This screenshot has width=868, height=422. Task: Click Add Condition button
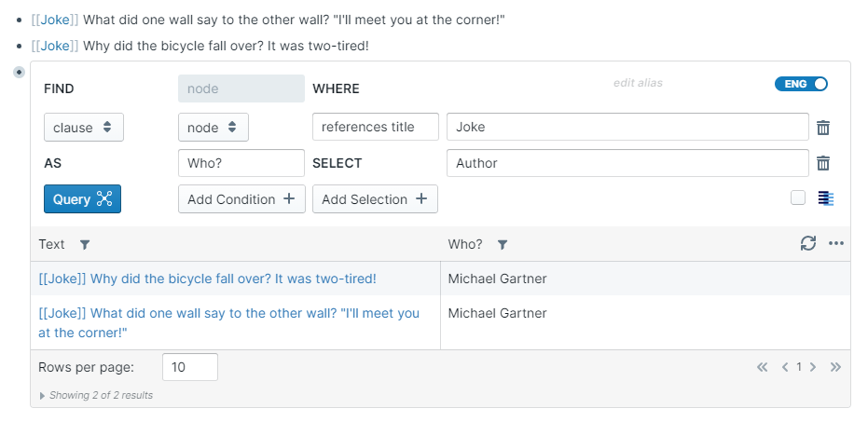[x=241, y=199]
